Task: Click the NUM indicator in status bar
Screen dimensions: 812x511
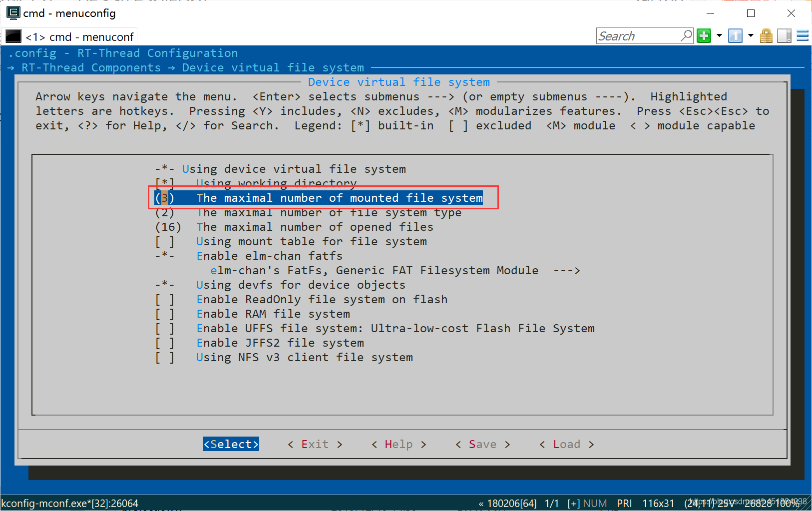Action: (x=595, y=504)
